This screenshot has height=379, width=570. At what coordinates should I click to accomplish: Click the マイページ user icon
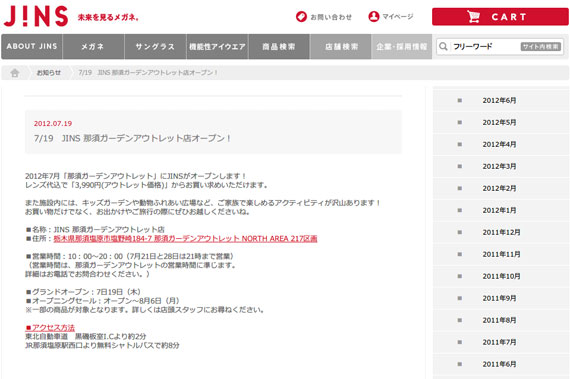point(374,17)
